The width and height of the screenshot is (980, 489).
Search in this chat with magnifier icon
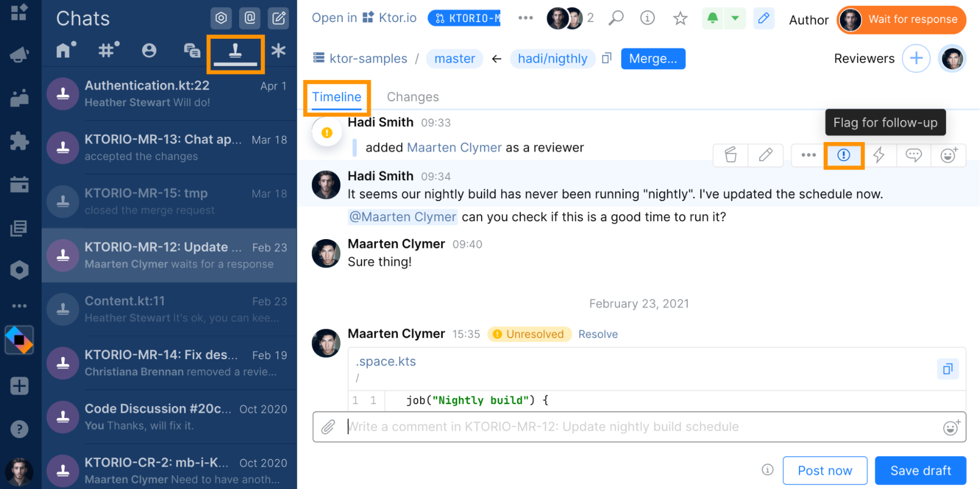pyautogui.click(x=615, y=18)
